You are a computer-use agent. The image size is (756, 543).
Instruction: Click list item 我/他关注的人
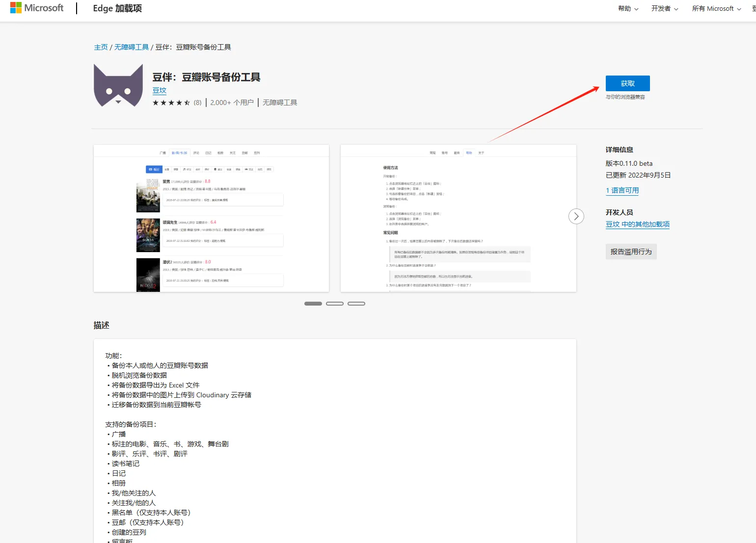tap(134, 493)
